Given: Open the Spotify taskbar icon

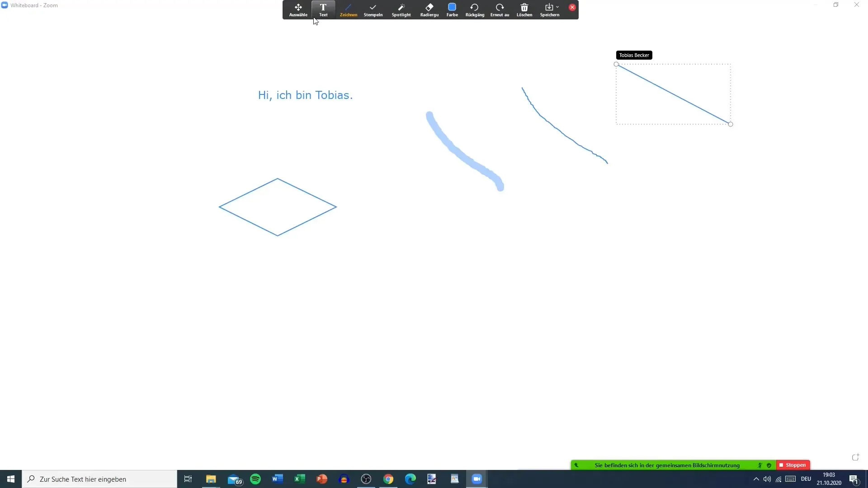Looking at the screenshot, I should point(255,479).
